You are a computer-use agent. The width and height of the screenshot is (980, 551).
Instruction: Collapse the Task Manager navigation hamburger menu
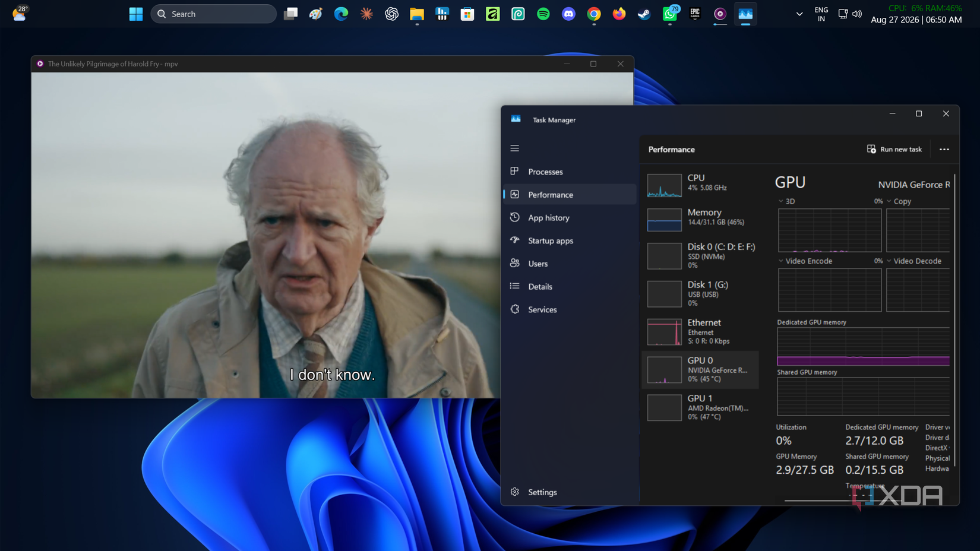click(x=515, y=148)
